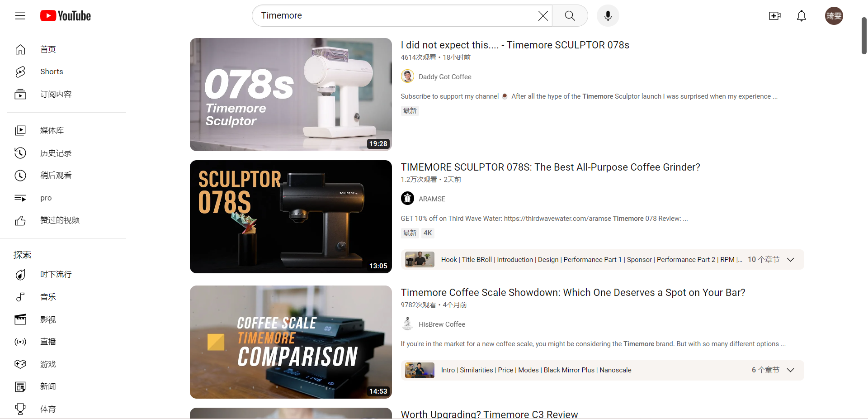
Task: Start voice search with microphone
Action: click(x=608, y=16)
